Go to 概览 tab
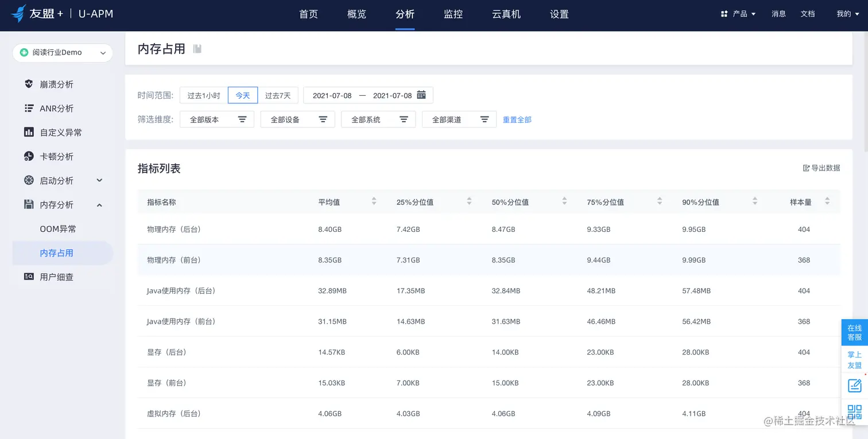 click(357, 14)
